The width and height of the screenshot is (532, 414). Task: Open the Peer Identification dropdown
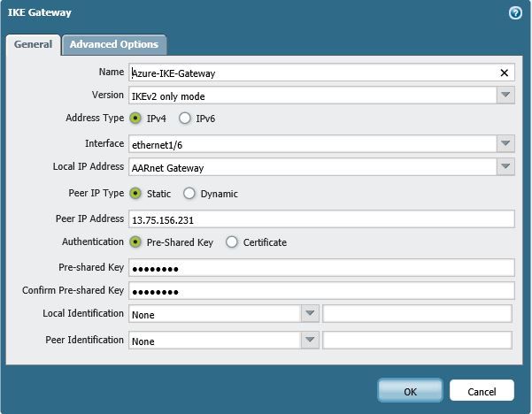[x=310, y=341]
